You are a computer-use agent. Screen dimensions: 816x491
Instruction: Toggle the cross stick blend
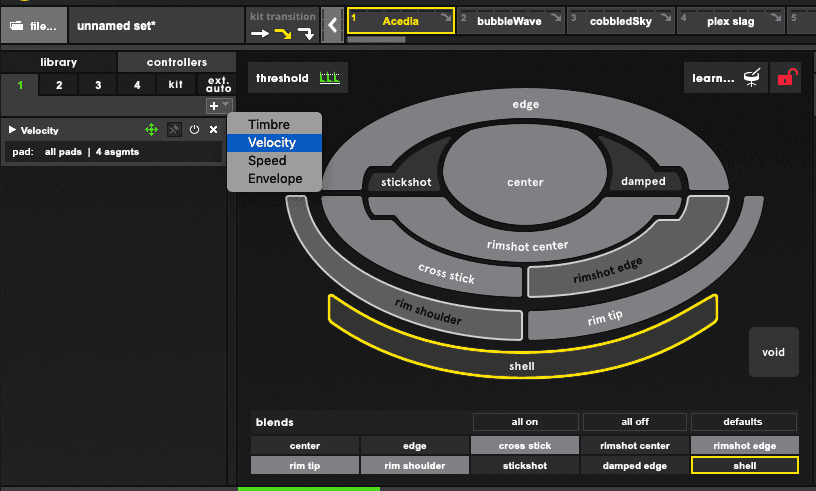coord(525,446)
